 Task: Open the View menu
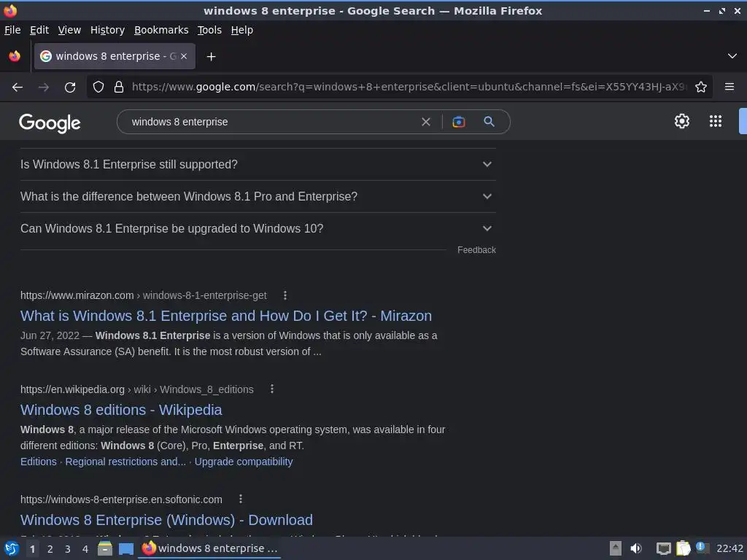point(69,30)
